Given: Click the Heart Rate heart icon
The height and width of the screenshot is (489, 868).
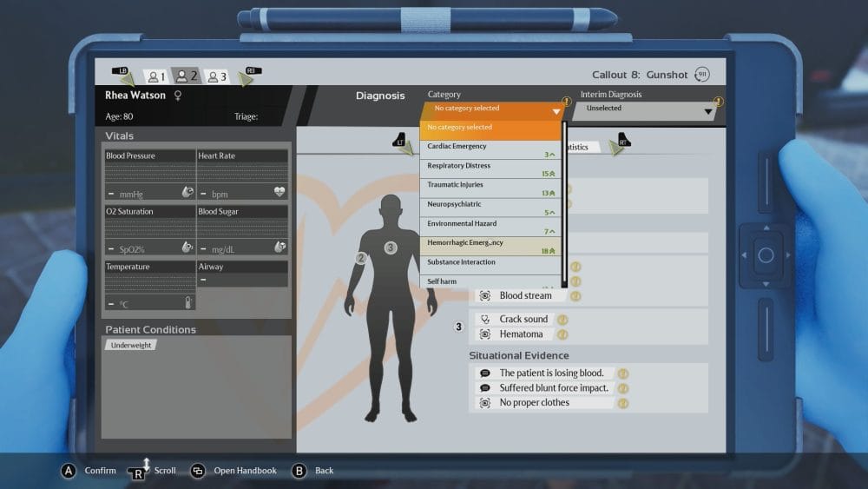Looking at the screenshot, I should click(279, 192).
